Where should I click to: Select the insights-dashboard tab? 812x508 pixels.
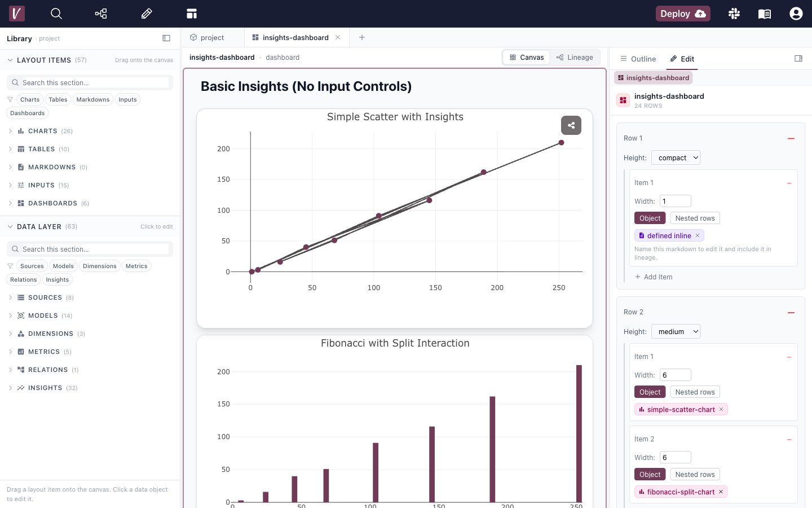tap(295, 37)
